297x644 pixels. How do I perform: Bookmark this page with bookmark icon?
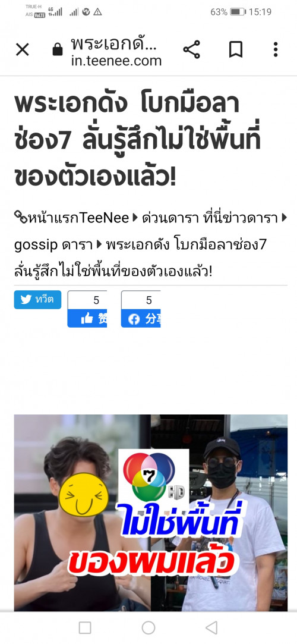pyautogui.click(x=235, y=50)
